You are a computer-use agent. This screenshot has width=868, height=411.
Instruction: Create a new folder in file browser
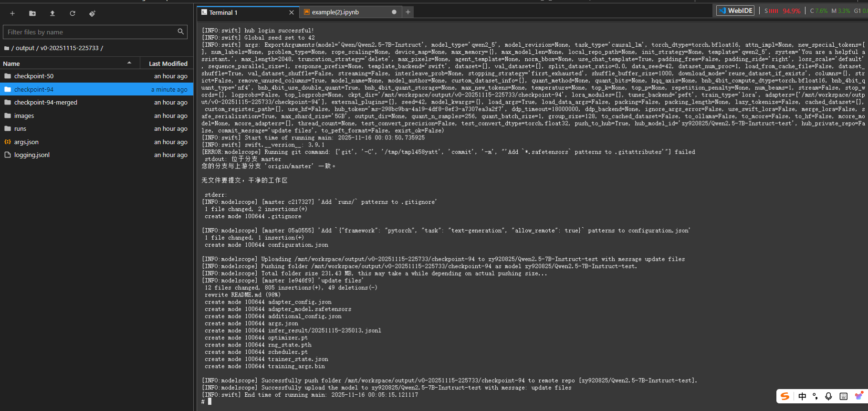(32, 13)
